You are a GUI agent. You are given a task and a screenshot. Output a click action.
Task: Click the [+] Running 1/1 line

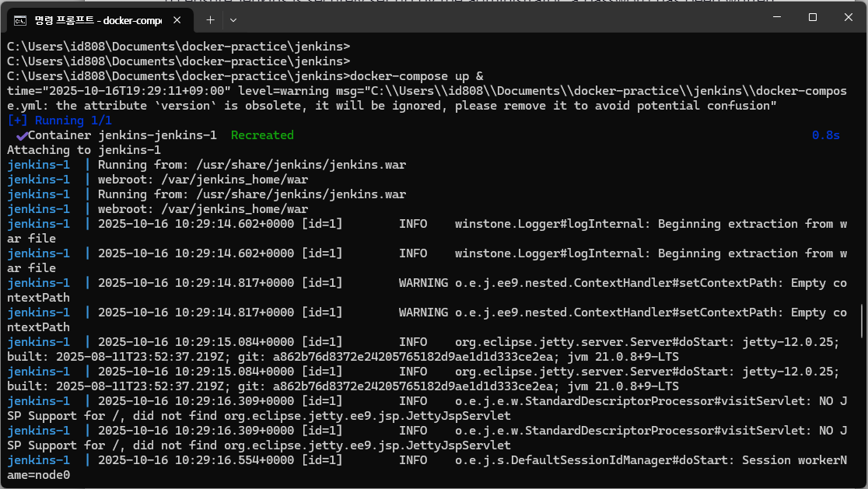point(60,120)
